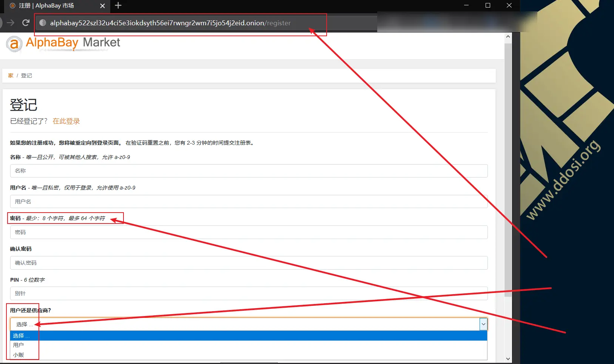Viewport: 614px width, 364px height.
Task: Focus the 密码 input field
Action: (249, 232)
